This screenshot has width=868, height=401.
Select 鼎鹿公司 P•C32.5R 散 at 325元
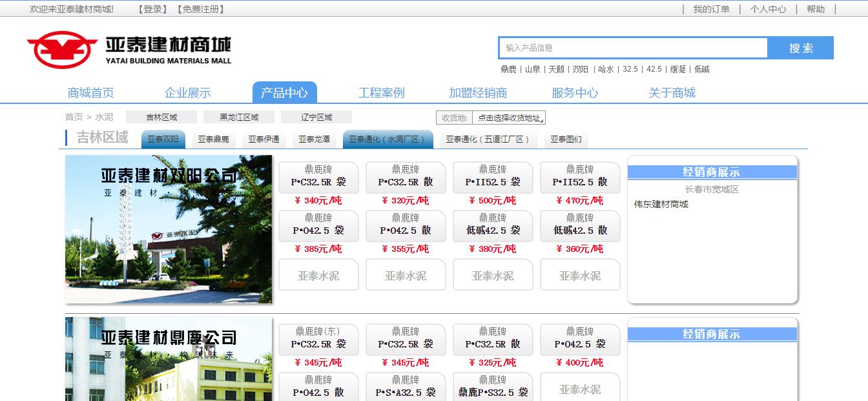(493, 339)
